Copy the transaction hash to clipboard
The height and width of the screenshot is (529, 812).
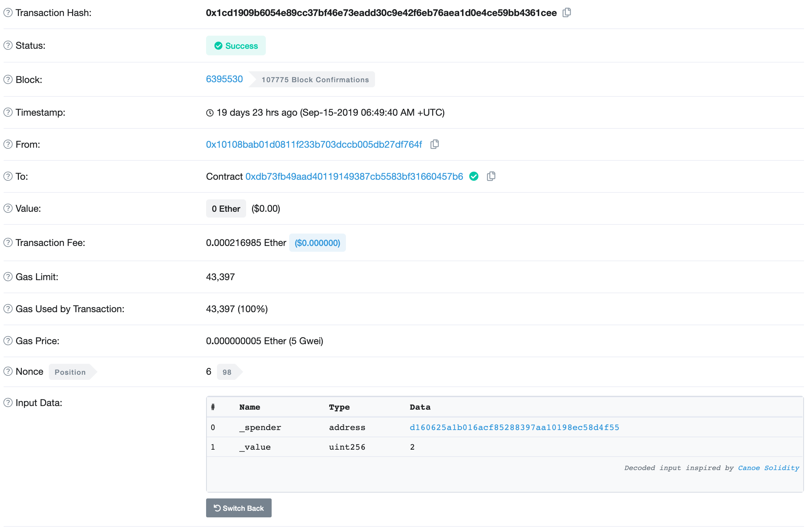click(567, 13)
